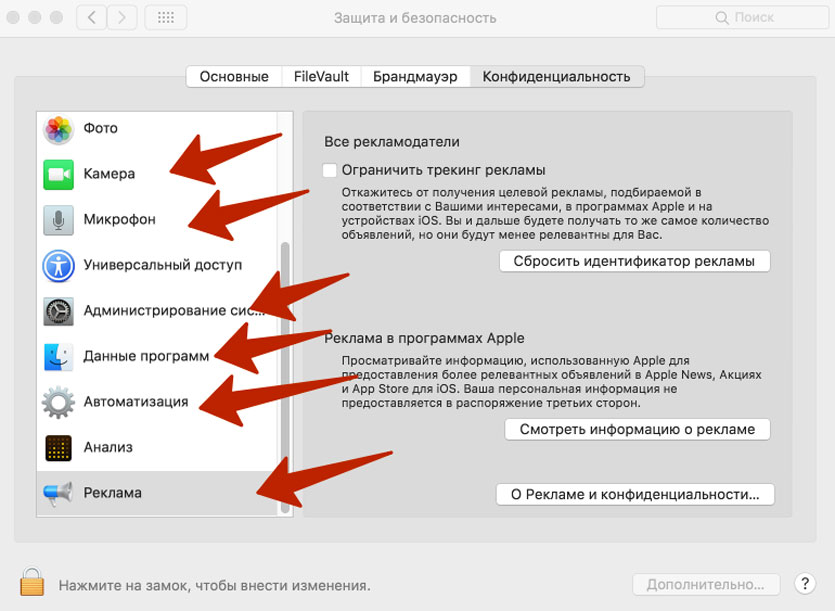Click the Advertising megaphone icon

(x=58, y=493)
